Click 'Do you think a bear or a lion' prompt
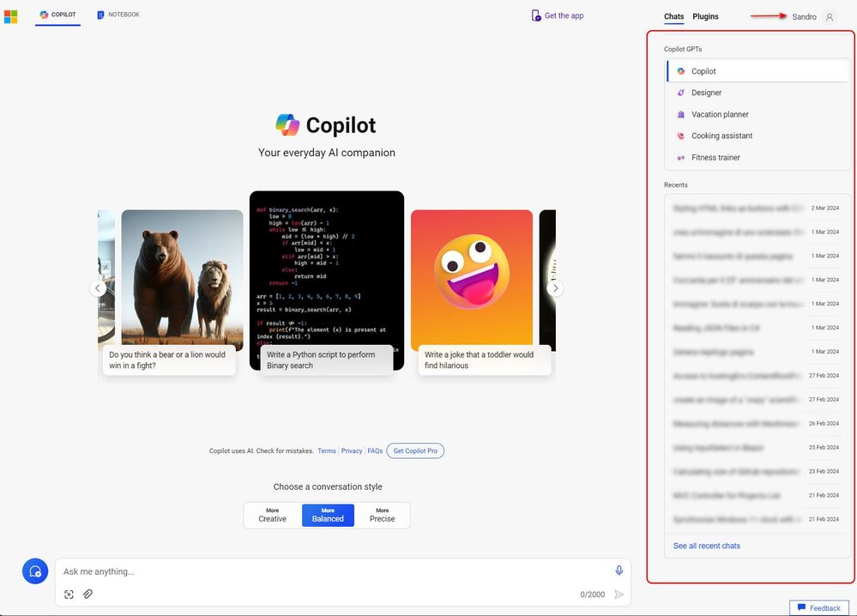Image resolution: width=857 pixels, height=616 pixels. tap(169, 360)
